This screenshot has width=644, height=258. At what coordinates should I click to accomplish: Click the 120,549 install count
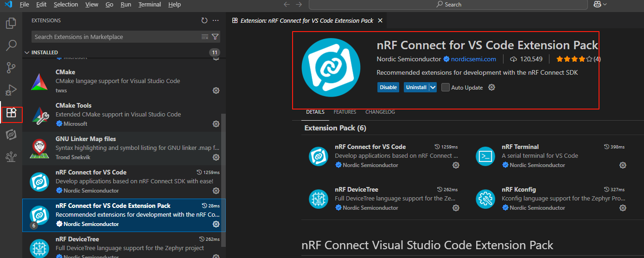526,59
